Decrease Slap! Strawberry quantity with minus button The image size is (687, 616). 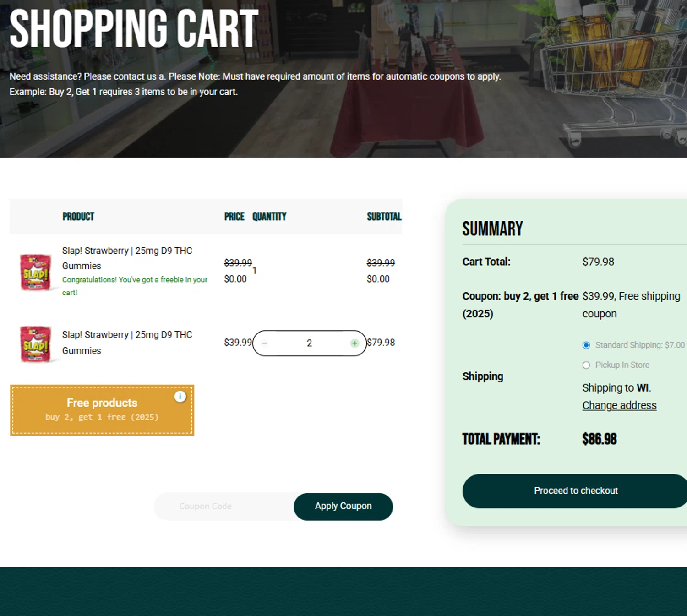[x=264, y=343]
